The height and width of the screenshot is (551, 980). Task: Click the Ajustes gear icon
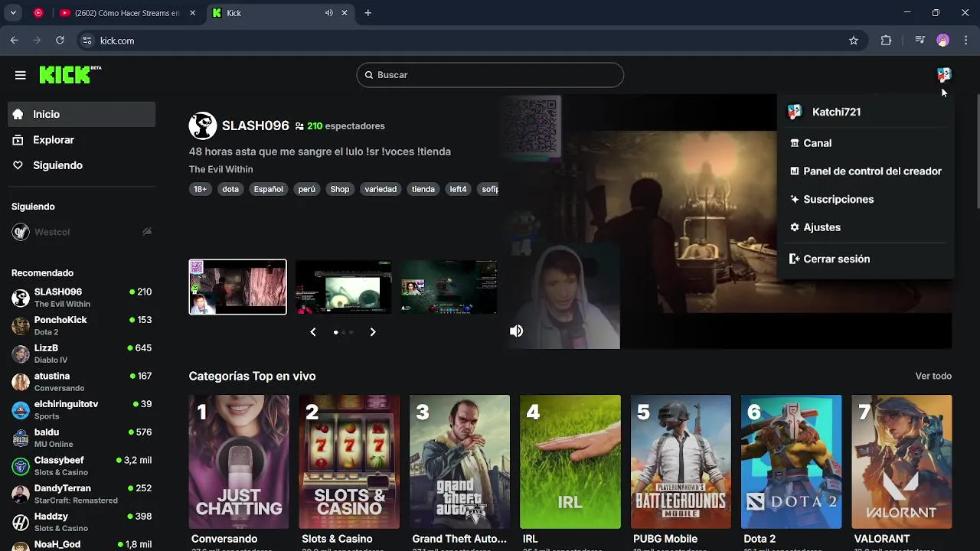(x=795, y=227)
